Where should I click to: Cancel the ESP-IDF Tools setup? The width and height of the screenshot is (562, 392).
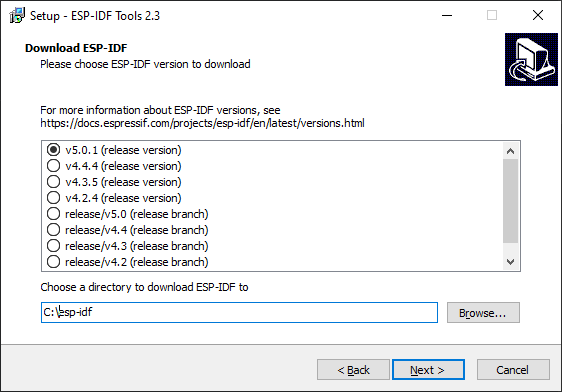pyautogui.click(x=513, y=369)
